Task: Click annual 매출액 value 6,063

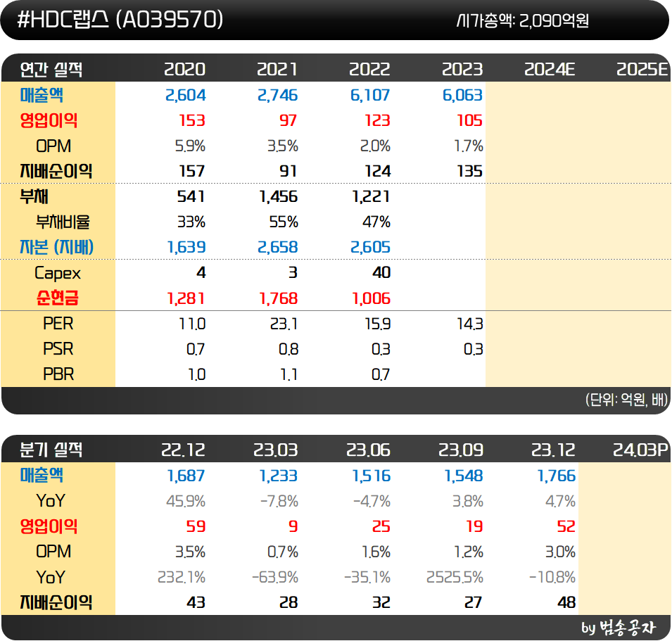Action: [462, 95]
